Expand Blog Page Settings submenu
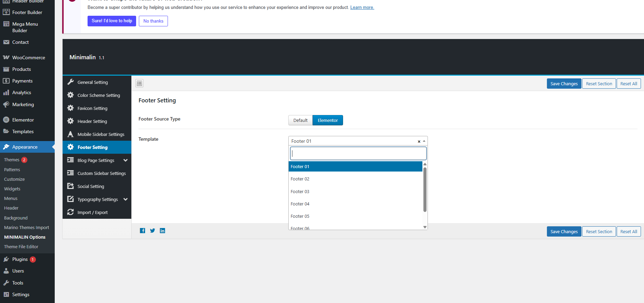The width and height of the screenshot is (644, 303). (x=125, y=160)
